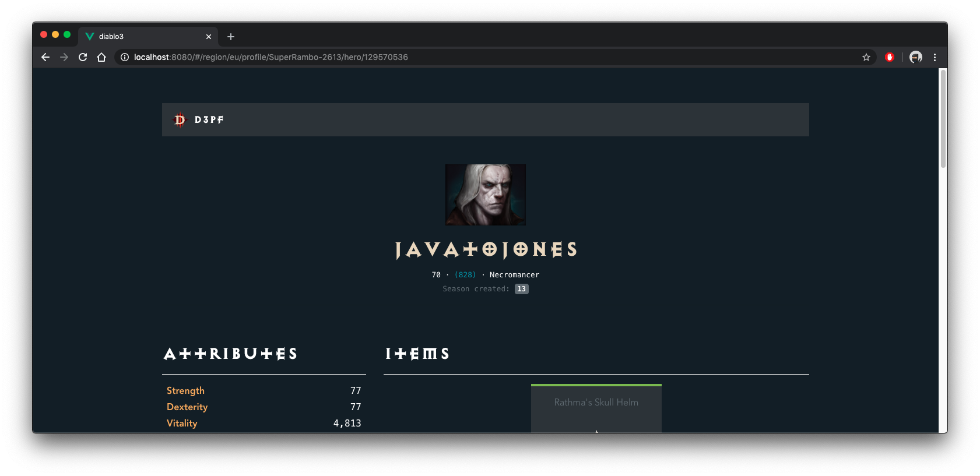980x476 pixels.
Task: Select the Strength attribute row
Action: pyautogui.click(x=264, y=390)
